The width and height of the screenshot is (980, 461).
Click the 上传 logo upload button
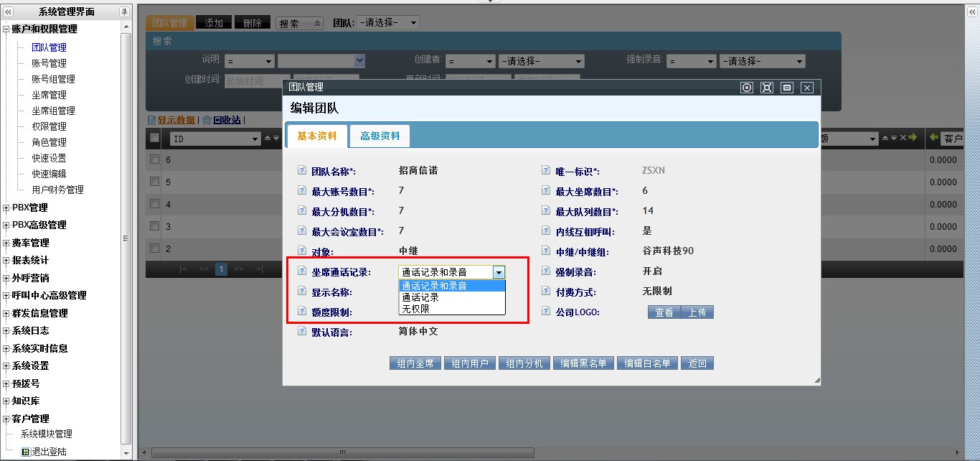pos(697,312)
